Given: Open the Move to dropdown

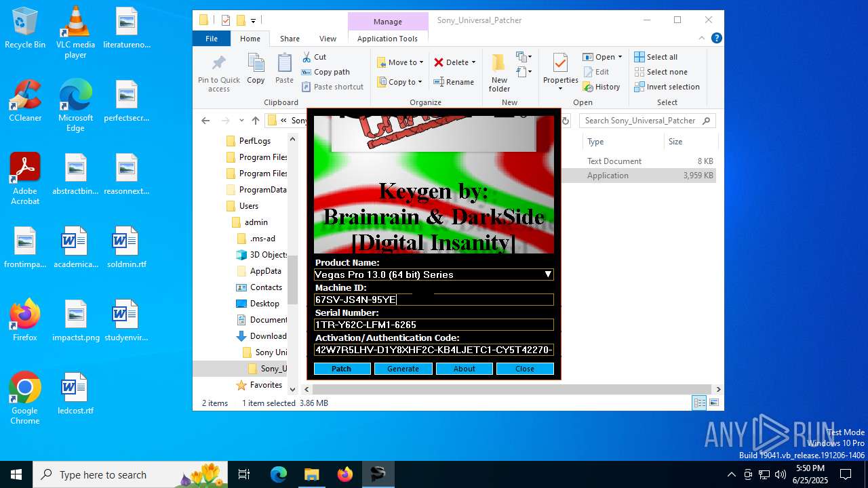Looking at the screenshot, I should coord(400,62).
